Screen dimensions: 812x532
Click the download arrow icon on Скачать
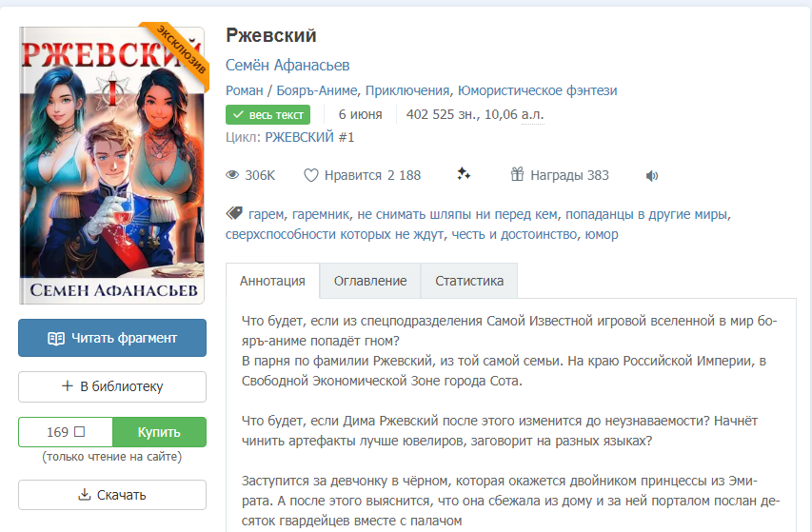coord(84,495)
